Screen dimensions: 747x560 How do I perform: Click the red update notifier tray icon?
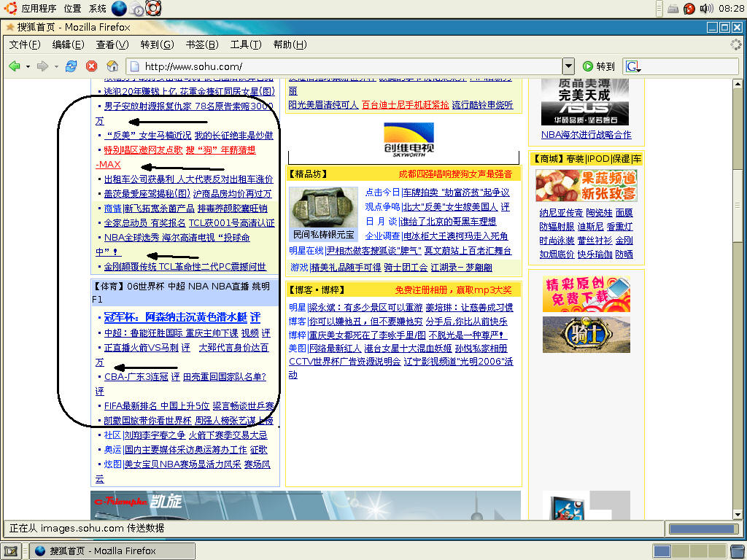689,9
